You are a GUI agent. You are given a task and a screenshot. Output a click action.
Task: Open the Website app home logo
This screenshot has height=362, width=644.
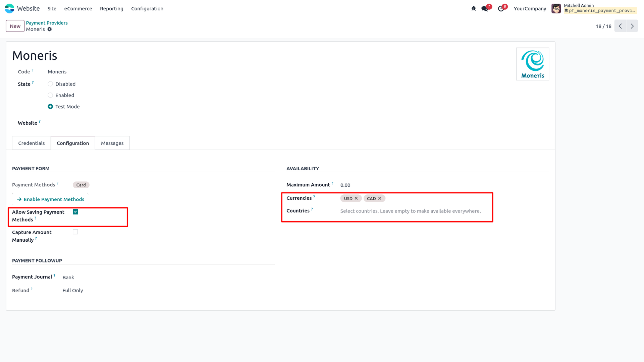9,8
